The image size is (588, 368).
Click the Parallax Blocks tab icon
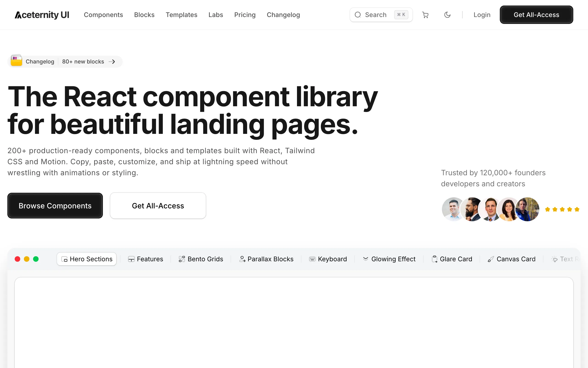click(242, 259)
